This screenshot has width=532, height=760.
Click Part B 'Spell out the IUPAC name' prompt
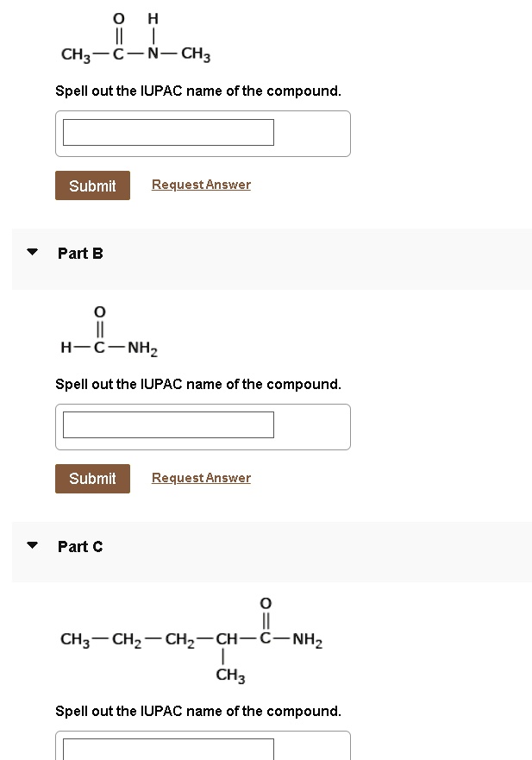click(198, 385)
